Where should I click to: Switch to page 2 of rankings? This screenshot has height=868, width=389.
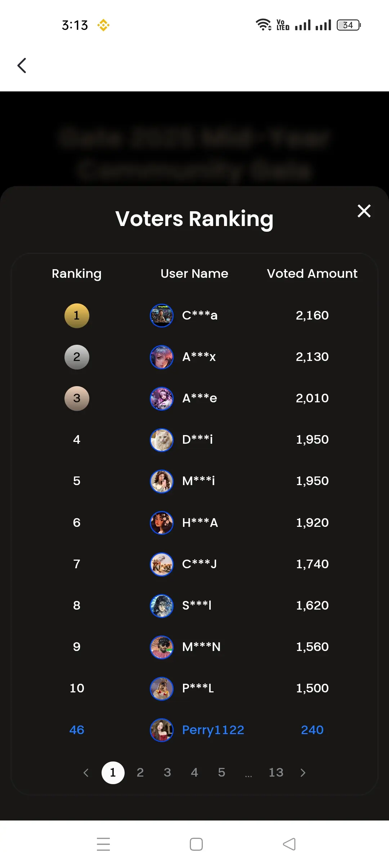[140, 773]
